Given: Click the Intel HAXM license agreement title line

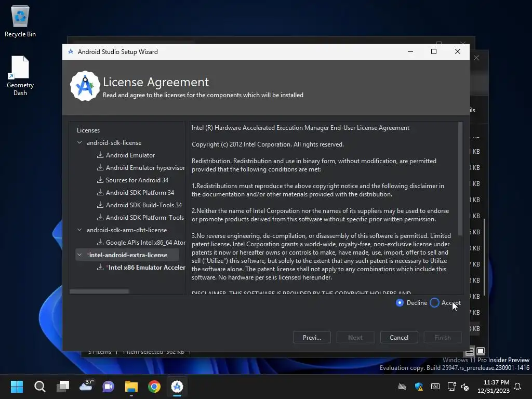Looking at the screenshot, I should [x=301, y=128].
